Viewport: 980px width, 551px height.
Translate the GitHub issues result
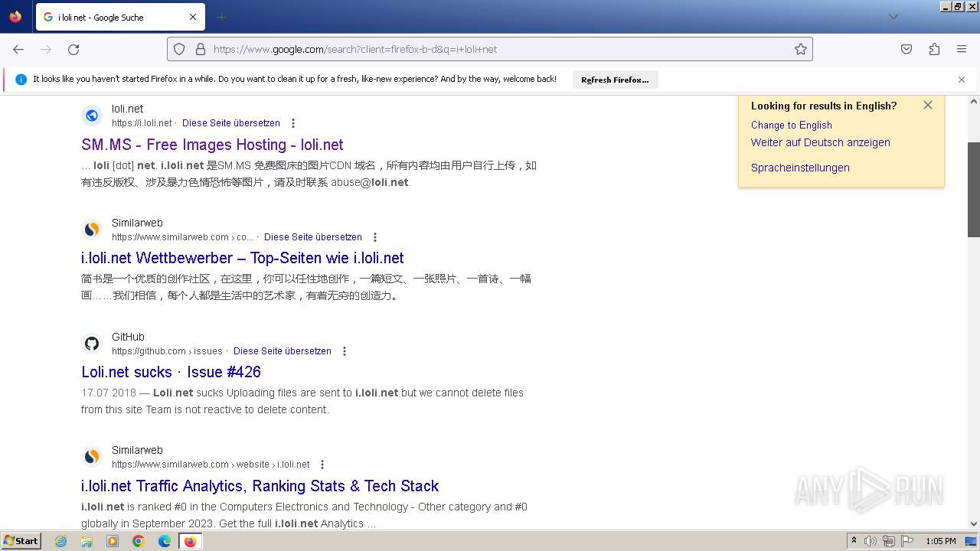pyautogui.click(x=283, y=351)
